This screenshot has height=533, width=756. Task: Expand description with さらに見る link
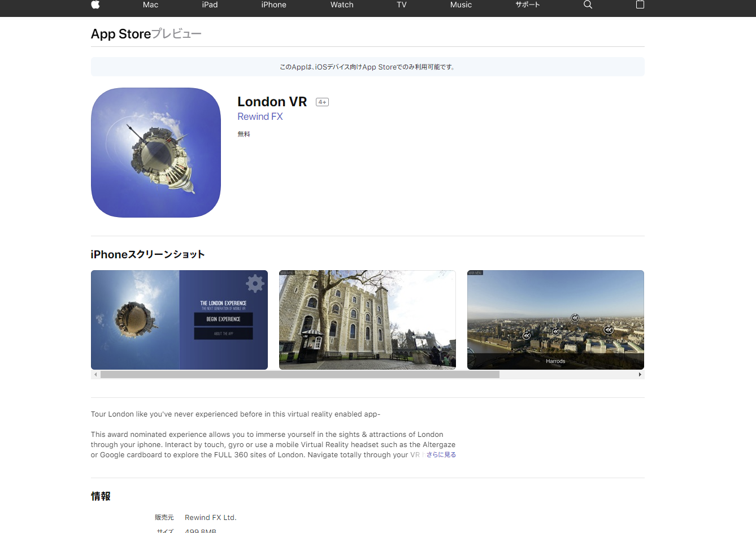[441, 454]
